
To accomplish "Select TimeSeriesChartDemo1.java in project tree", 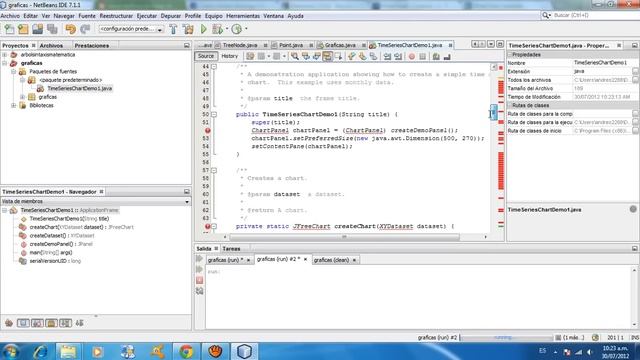I will (x=79, y=89).
